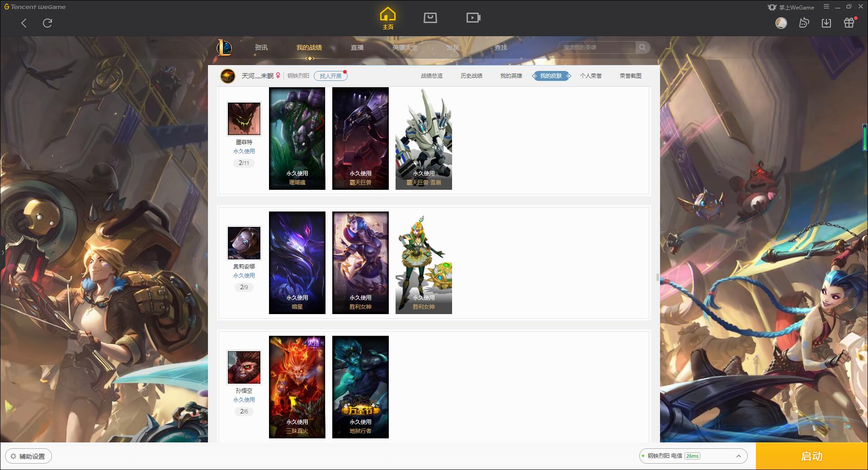This screenshot has width=868, height=470.
Task: Click the 钢铁烈阳 server label by the name
Action: (x=298, y=76)
